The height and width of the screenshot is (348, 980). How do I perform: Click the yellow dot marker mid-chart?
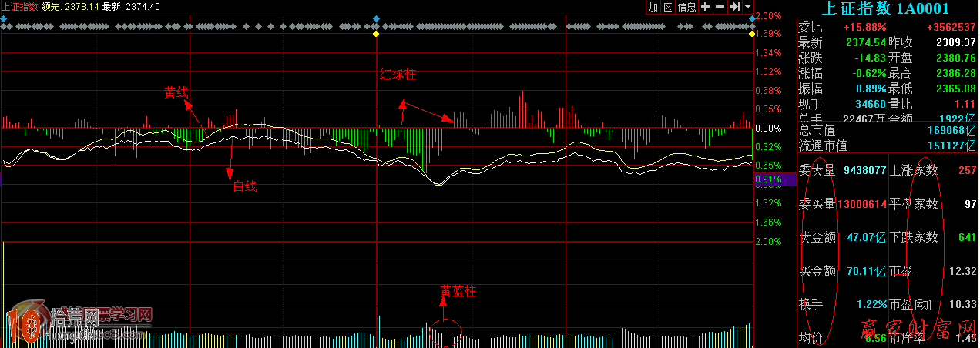pos(376,34)
